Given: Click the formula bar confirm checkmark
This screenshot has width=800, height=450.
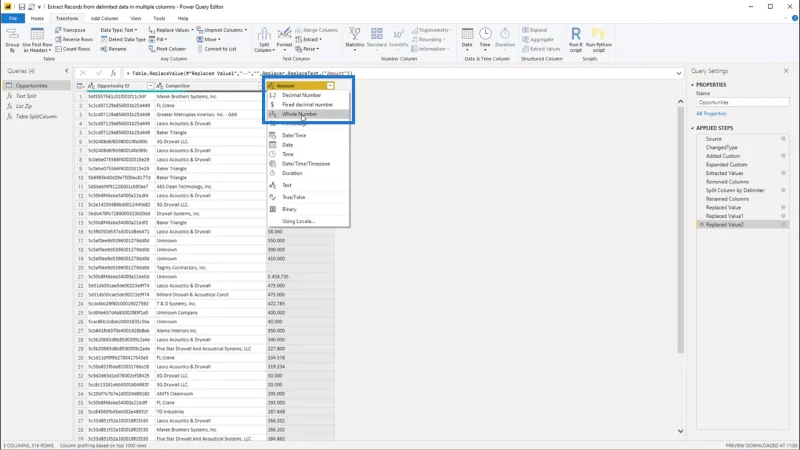Looking at the screenshot, I should (98, 73).
